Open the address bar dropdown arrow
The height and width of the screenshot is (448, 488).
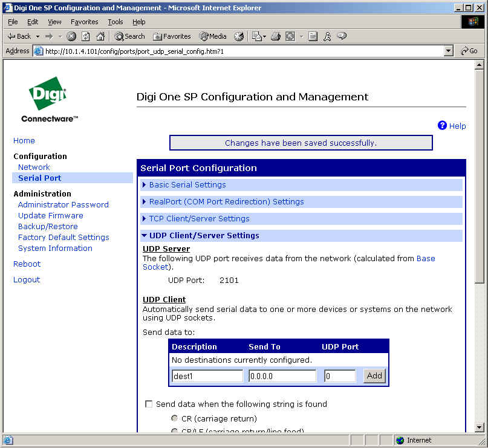[448, 51]
